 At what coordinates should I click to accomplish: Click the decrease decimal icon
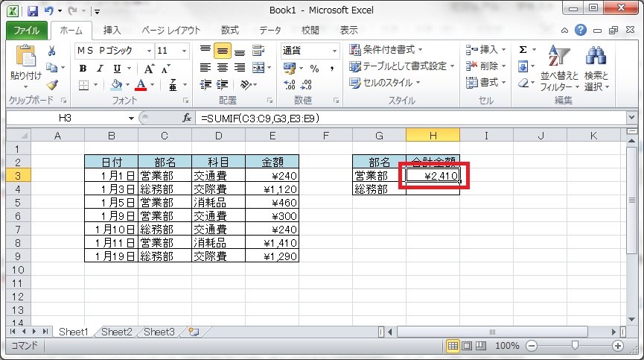[307, 85]
